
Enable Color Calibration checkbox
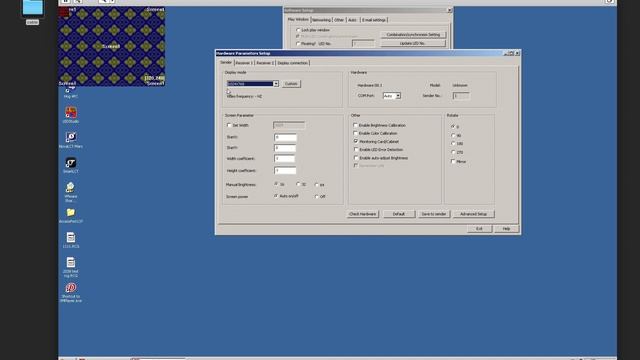(x=356, y=133)
